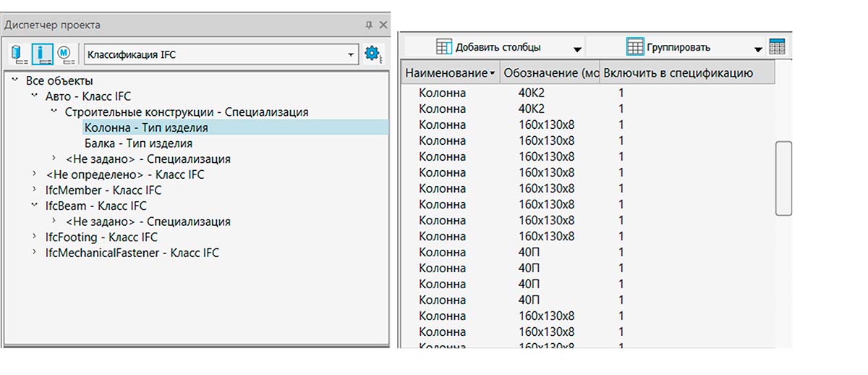
Task: Click the table icon right of Группировать
Action: pos(777,47)
